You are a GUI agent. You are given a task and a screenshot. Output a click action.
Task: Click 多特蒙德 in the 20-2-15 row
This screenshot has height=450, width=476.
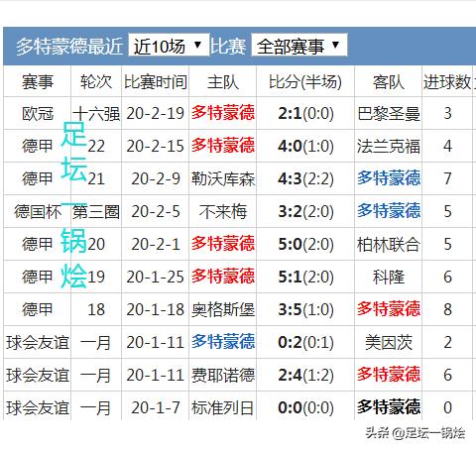(223, 146)
